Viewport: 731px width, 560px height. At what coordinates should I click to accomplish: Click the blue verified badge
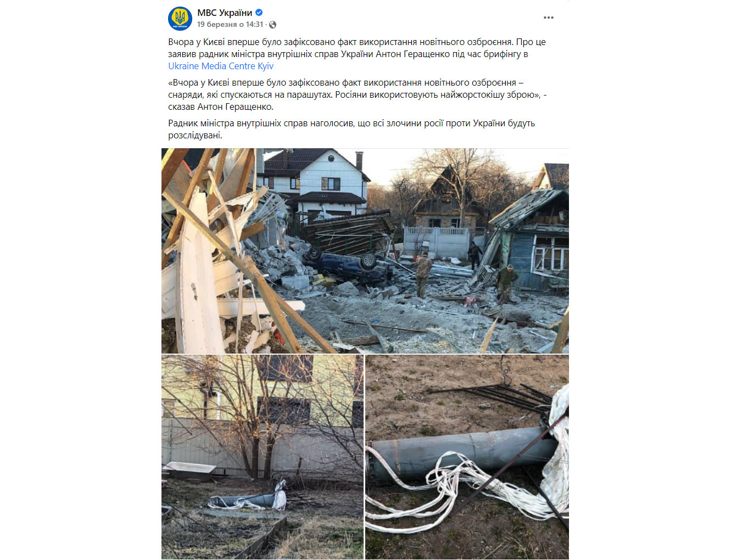[x=259, y=13]
